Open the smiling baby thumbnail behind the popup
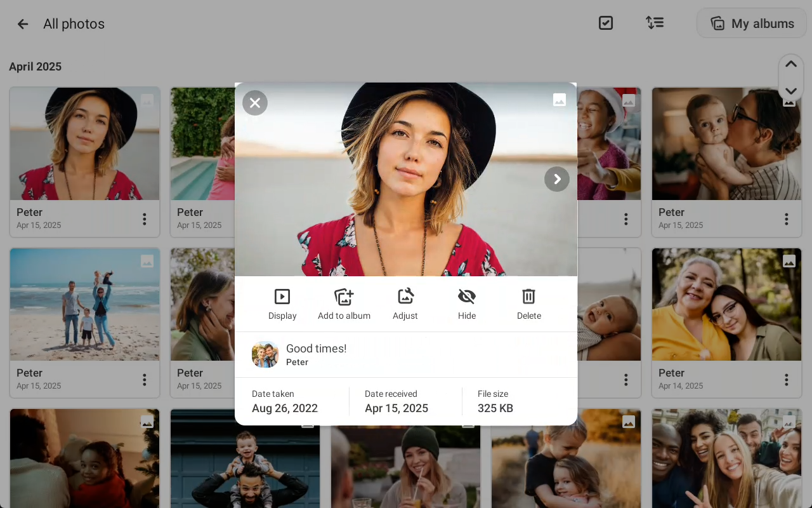This screenshot has width=812, height=508. (x=609, y=304)
